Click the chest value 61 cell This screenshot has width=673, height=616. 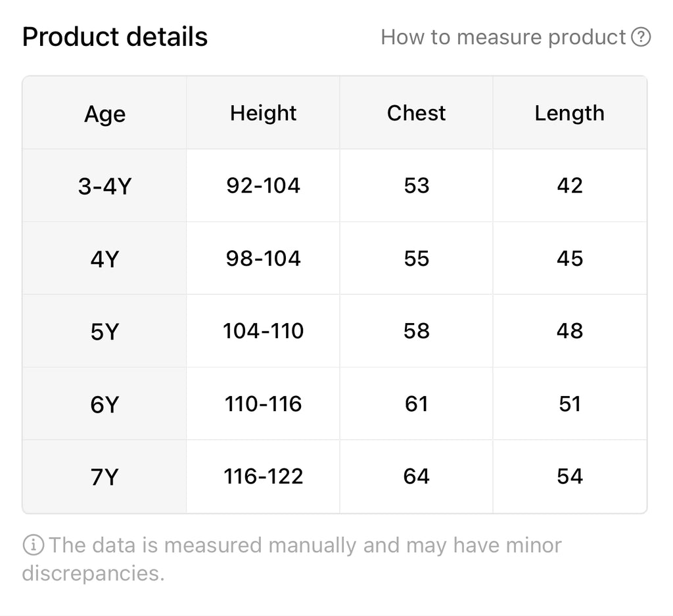point(416,404)
